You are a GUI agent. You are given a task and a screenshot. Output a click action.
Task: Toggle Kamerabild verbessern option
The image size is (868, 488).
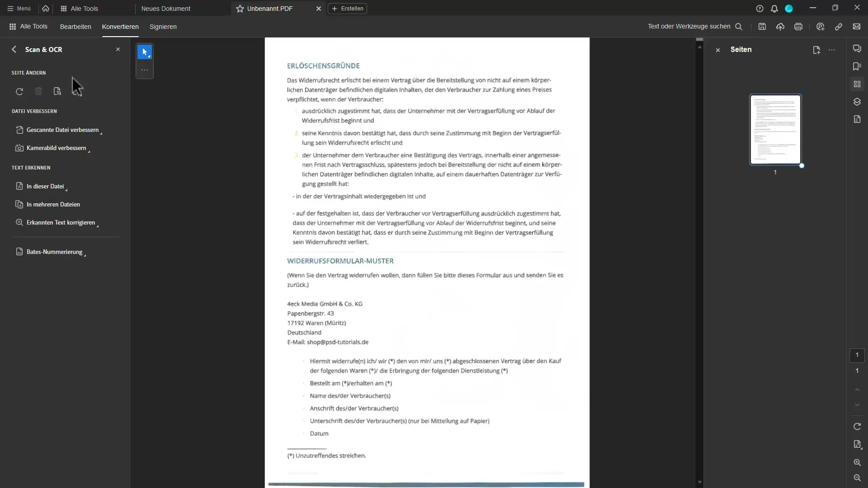click(x=56, y=148)
